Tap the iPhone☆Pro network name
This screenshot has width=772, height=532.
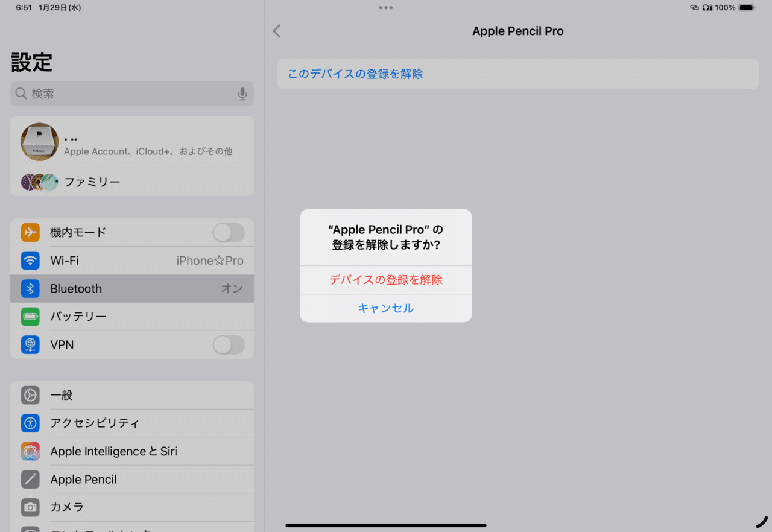[210, 261]
